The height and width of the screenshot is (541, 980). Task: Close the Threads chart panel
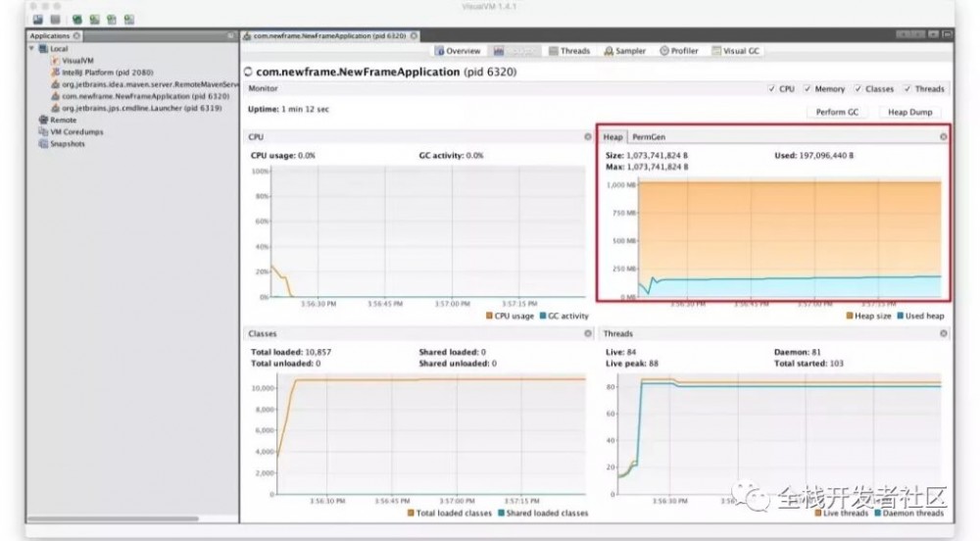click(943, 333)
